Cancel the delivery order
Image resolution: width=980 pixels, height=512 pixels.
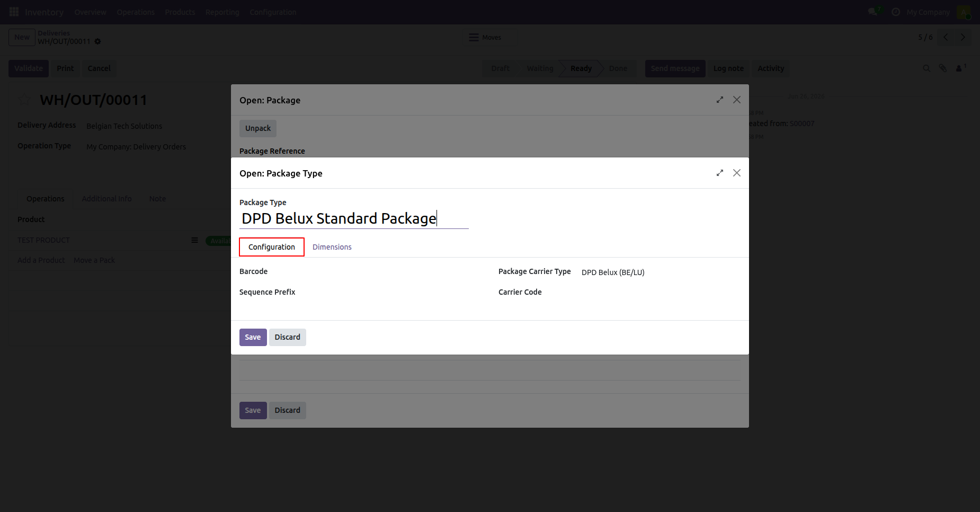point(99,68)
